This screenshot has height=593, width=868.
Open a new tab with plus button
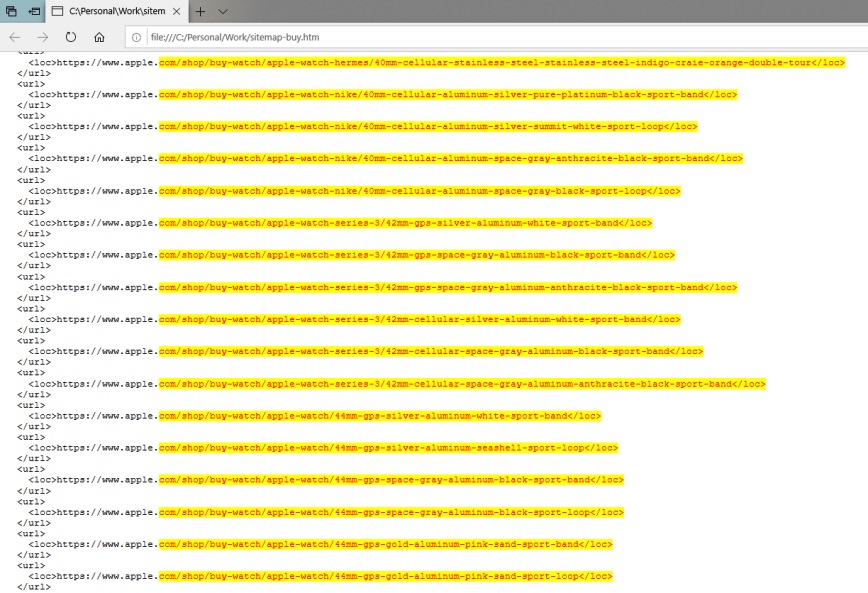pos(200,11)
